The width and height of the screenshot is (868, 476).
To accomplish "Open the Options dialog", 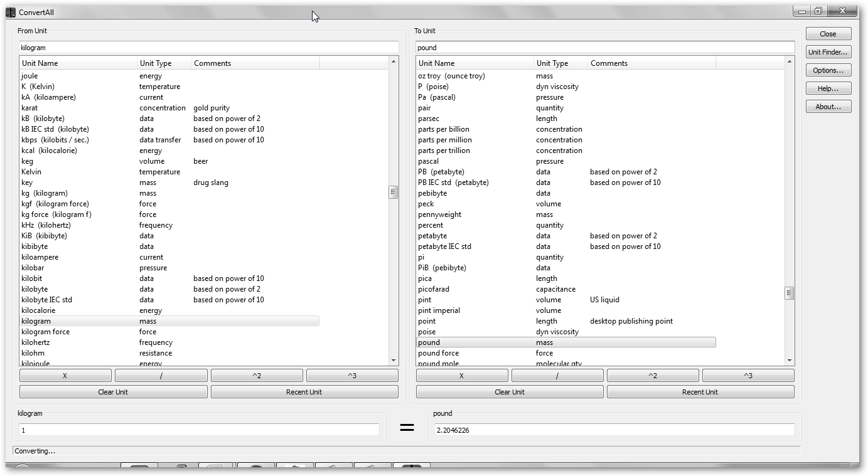I will click(x=828, y=70).
